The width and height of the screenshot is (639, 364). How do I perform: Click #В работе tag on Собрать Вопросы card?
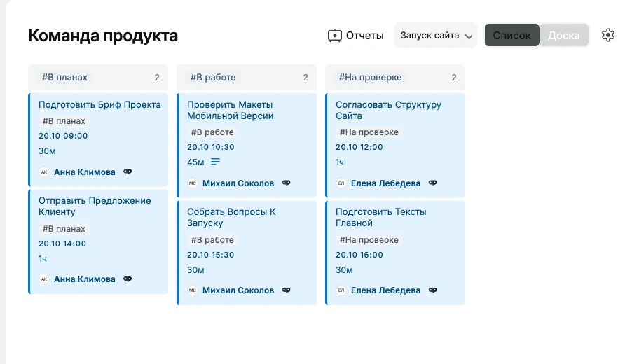(x=213, y=240)
